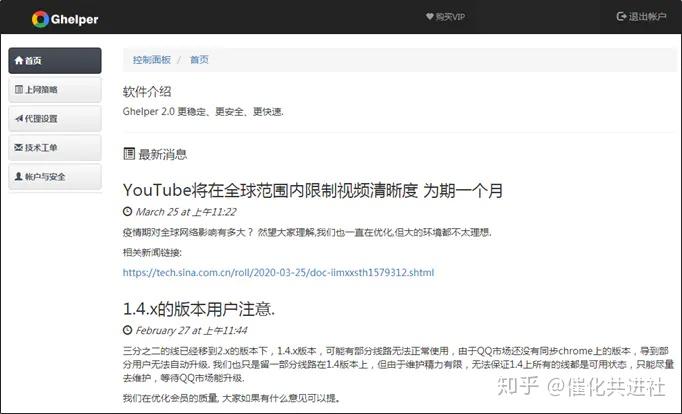Click the 疫情期对全球网络影响 paragraph
The height and width of the screenshot is (414, 682).
[x=307, y=233]
